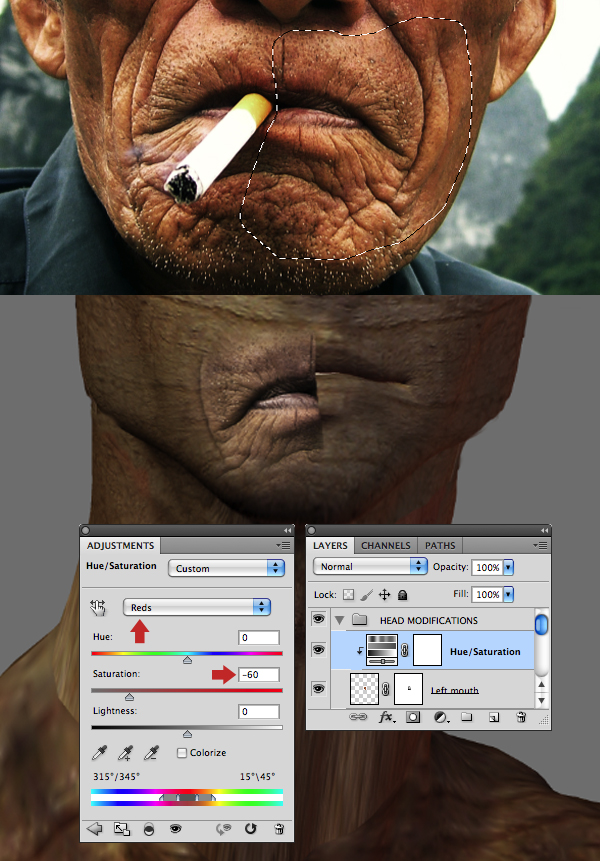The image size is (600, 861).
Task: Click the Hue slider handle
Action: click(x=187, y=660)
